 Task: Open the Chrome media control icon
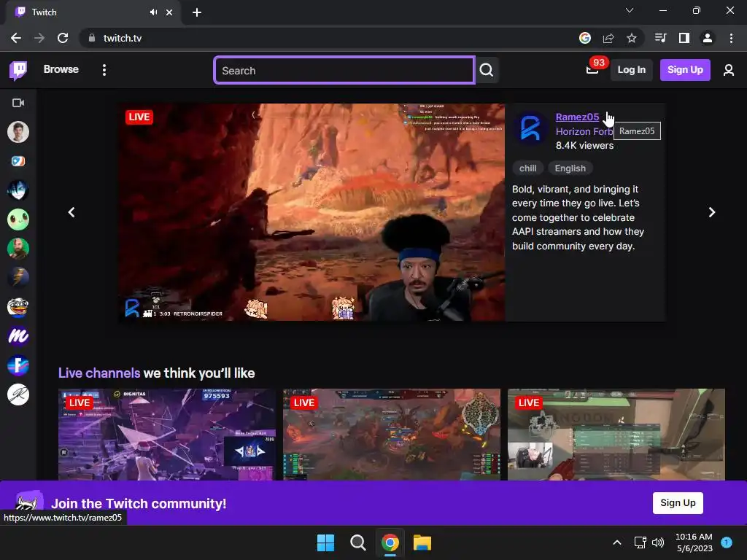click(x=660, y=38)
